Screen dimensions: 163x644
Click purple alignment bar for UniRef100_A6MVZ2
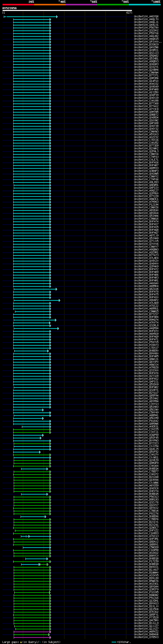(x=32, y=632)
